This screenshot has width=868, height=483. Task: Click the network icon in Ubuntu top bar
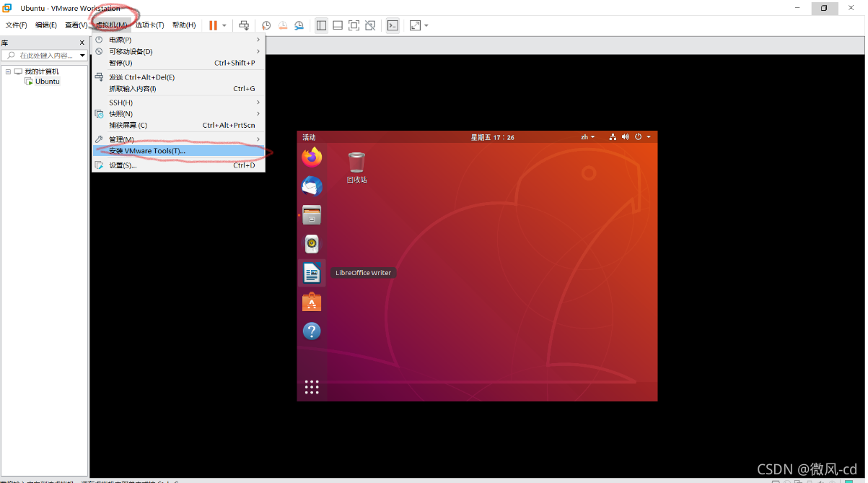point(613,137)
